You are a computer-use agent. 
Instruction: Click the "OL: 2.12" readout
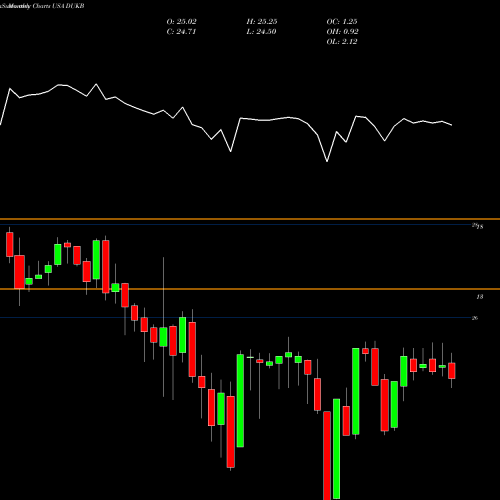click(x=342, y=42)
